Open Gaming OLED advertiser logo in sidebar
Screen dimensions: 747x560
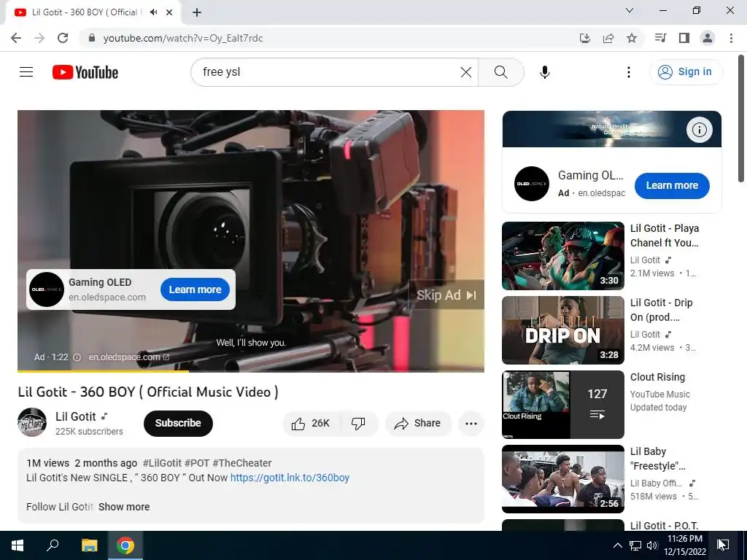tap(532, 184)
